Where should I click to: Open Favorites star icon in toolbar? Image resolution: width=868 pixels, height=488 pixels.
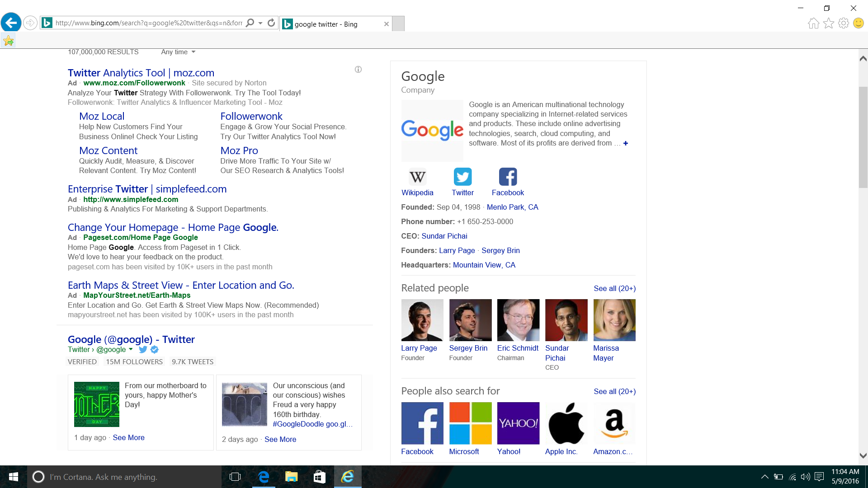point(828,23)
